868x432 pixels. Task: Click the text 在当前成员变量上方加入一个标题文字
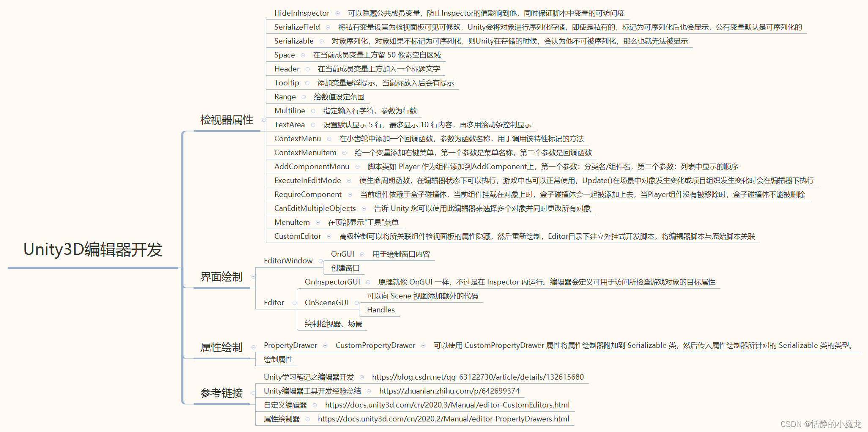pos(379,69)
